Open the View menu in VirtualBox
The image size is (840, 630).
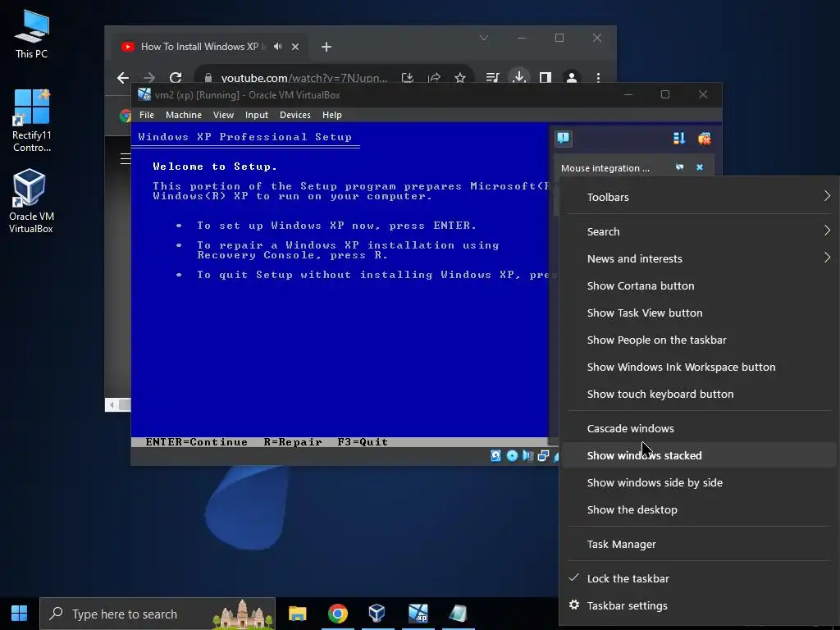223,115
